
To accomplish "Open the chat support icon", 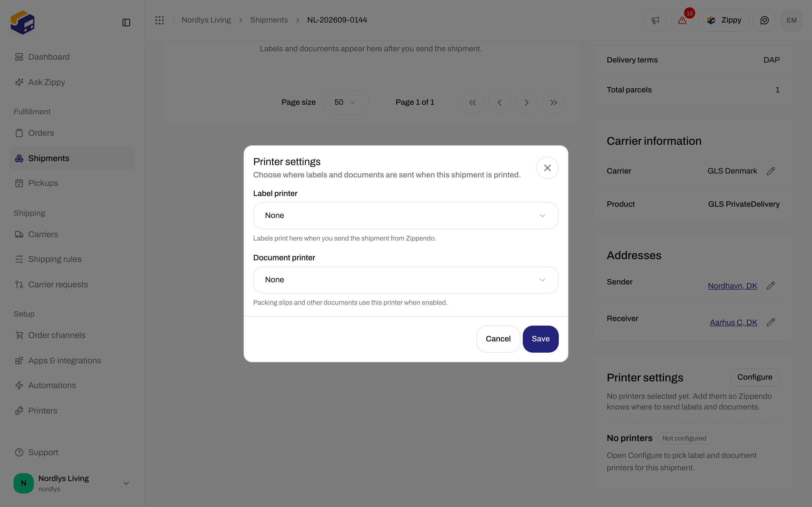I will [764, 20].
